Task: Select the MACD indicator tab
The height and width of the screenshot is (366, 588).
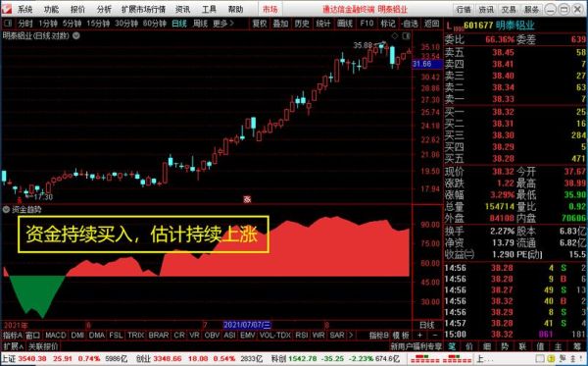Action: [56, 335]
